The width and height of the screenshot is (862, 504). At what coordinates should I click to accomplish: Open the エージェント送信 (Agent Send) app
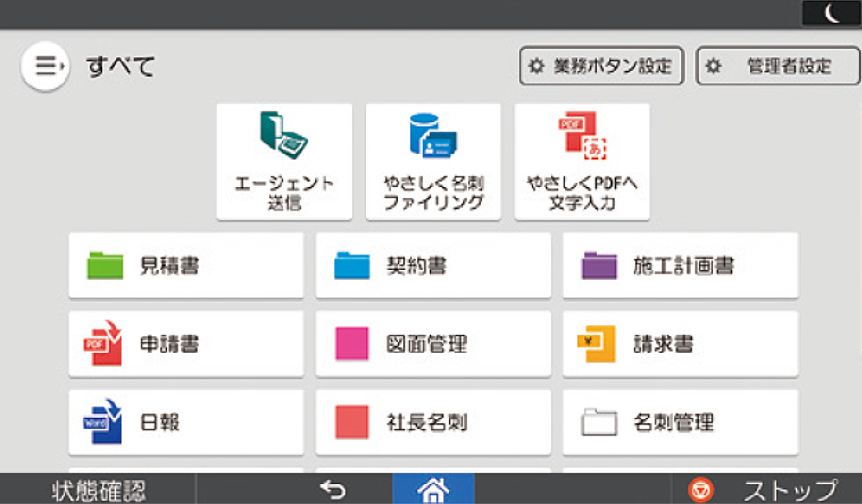point(284,160)
